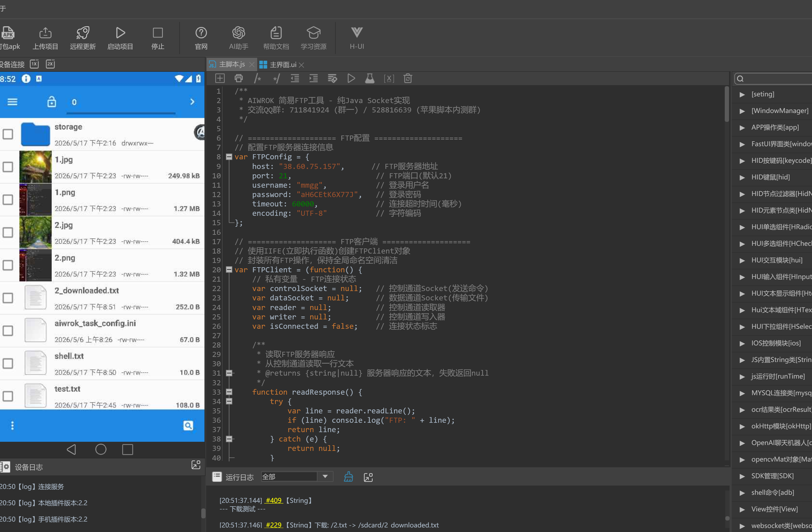812x532 pixels.
Task: Open 帮助文档 help documents
Action: click(x=276, y=38)
